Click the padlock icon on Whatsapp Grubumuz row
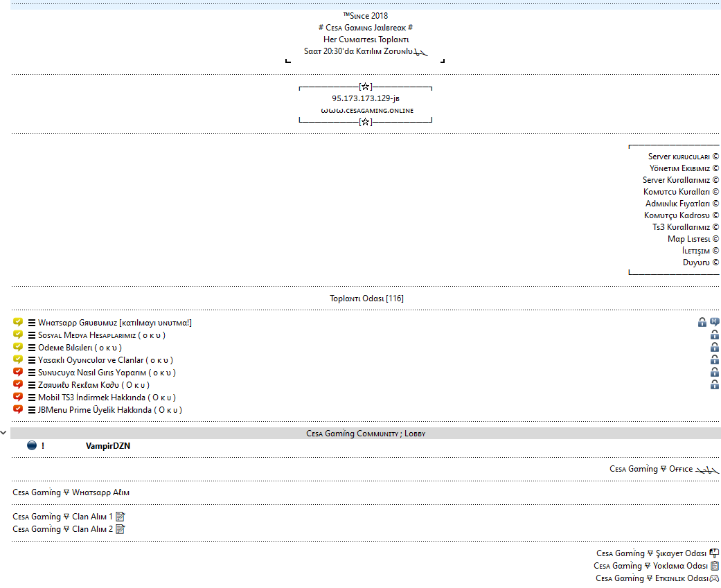Image resolution: width=721 pixels, height=588 pixels. coord(702,322)
